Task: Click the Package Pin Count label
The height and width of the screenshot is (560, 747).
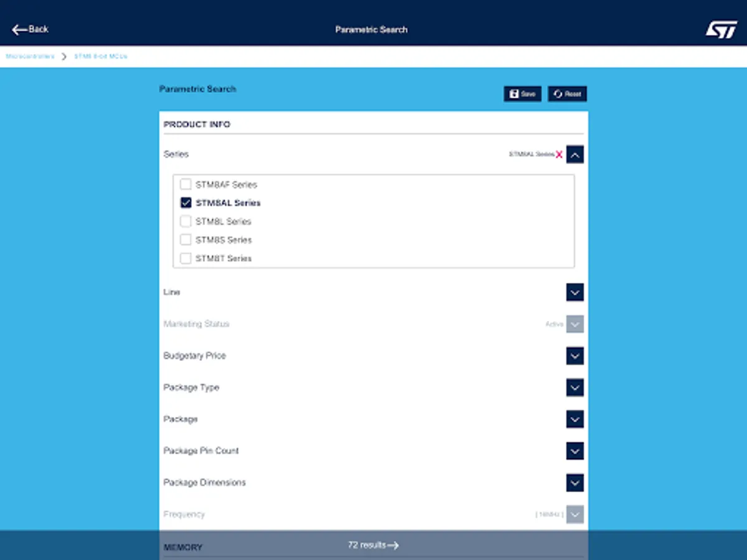Action: tap(201, 450)
